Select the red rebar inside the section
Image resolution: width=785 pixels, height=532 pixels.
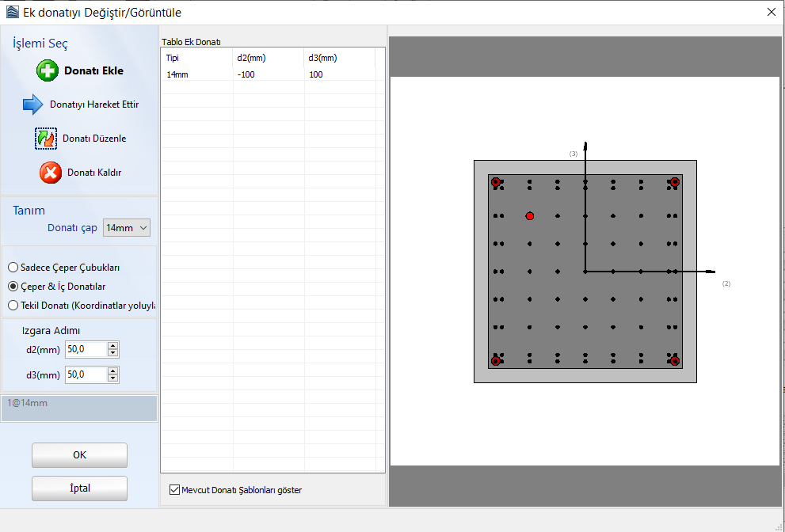(530, 216)
